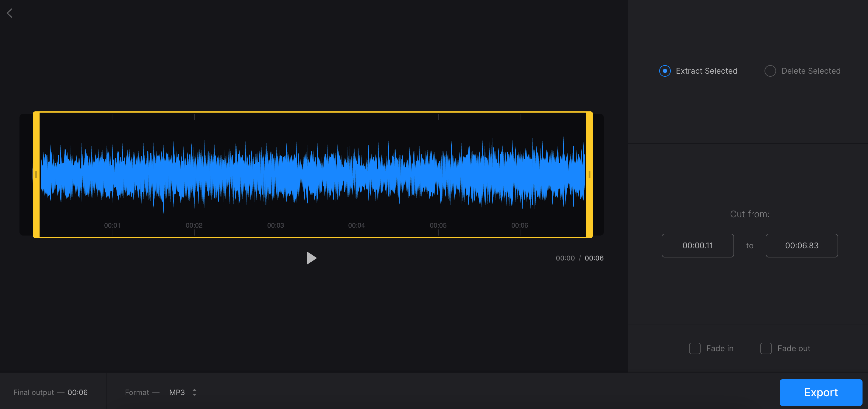Click the Export button
868x409 pixels.
[x=820, y=392]
